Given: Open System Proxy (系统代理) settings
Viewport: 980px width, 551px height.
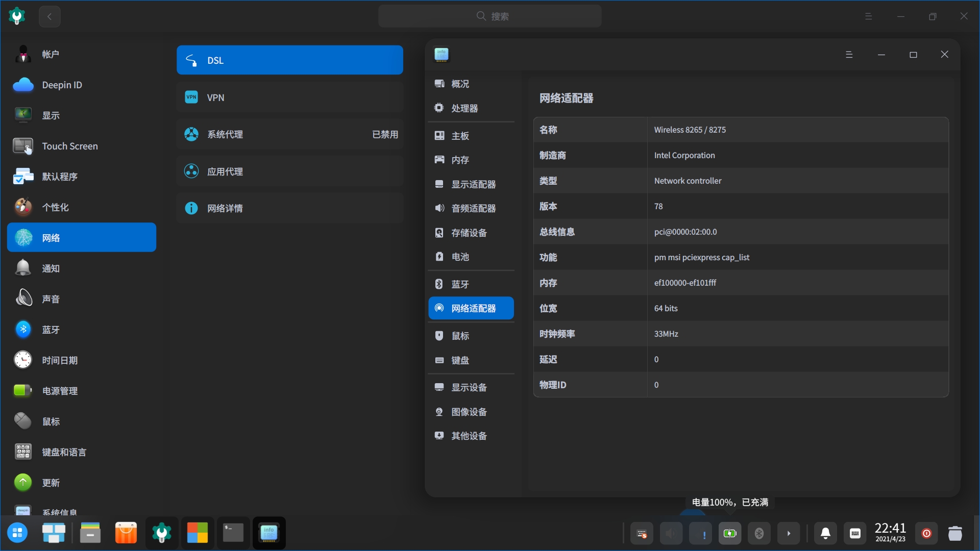Looking at the screenshot, I should pyautogui.click(x=289, y=134).
